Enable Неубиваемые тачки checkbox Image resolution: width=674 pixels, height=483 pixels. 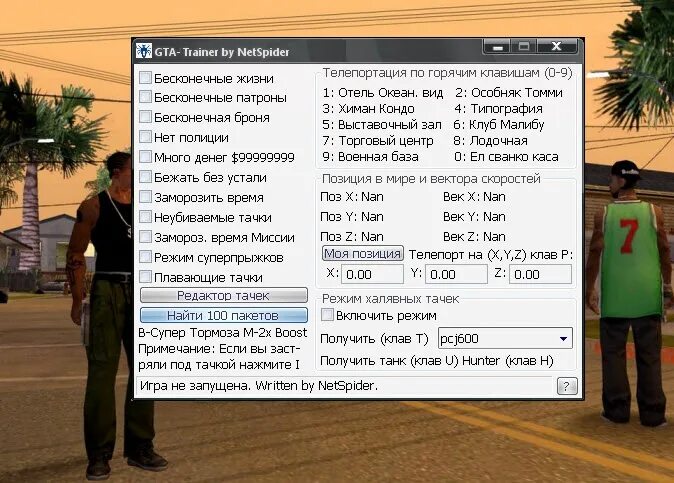(x=146, y=217)
